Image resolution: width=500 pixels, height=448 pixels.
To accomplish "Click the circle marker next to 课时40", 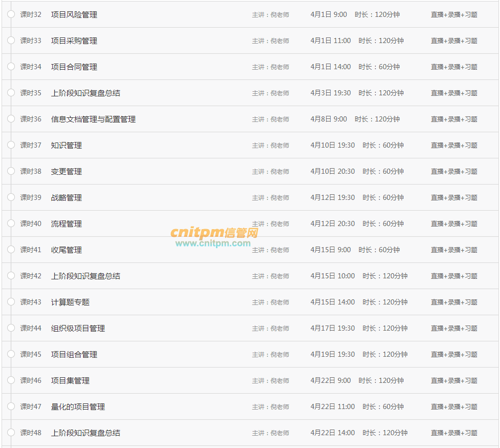I will point(11,223).
